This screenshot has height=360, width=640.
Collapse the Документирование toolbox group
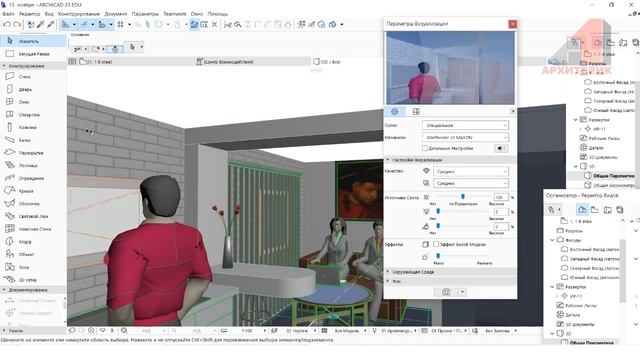coord(4,290)
